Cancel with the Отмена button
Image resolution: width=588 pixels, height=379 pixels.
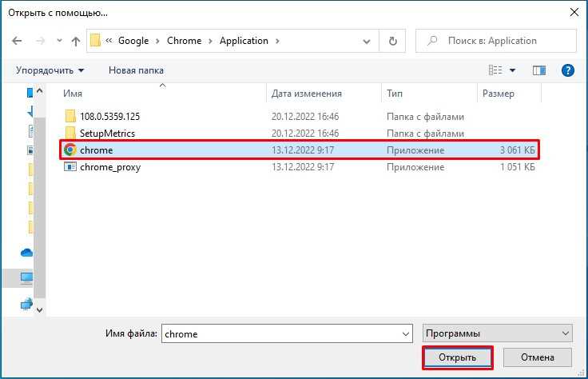[538, 357]
